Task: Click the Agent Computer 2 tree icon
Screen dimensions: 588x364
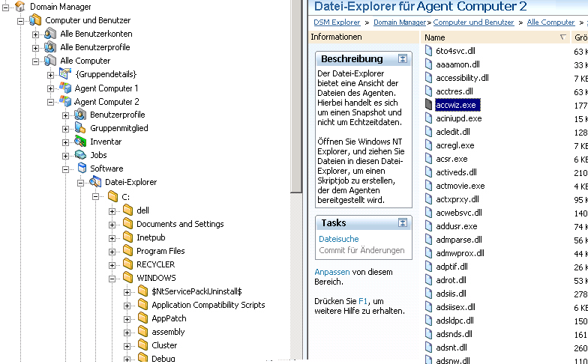Action: click(x=65, y=102)
